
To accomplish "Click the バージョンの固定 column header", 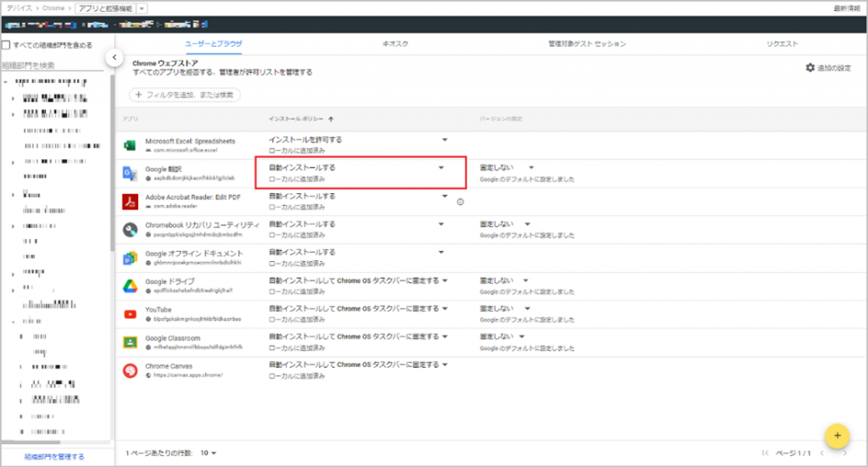I will [x=501, y=119].
